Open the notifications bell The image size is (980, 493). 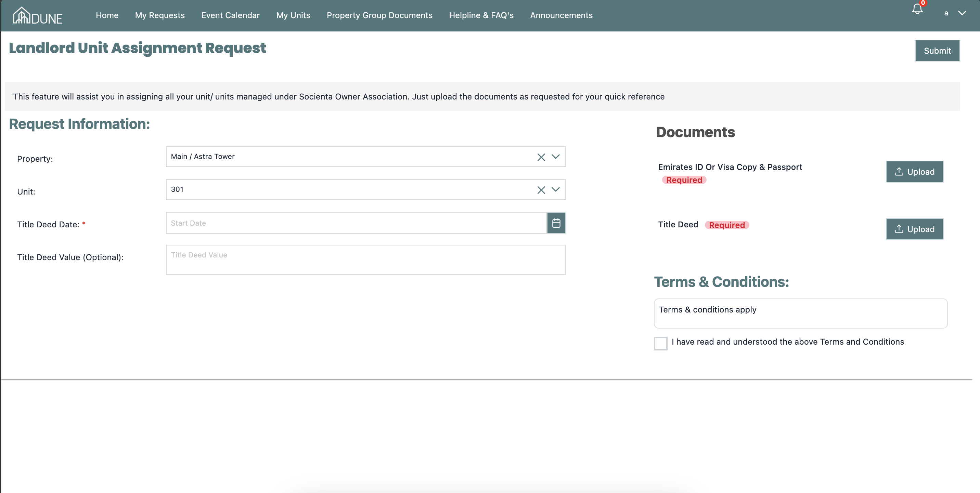(x=917, y=9)
